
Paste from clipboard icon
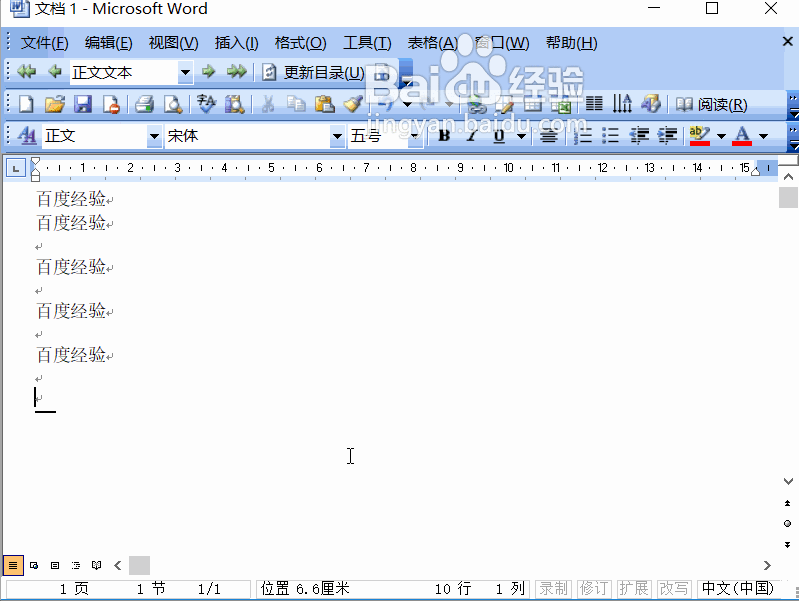pyautogui.click(x=325, y=104)
